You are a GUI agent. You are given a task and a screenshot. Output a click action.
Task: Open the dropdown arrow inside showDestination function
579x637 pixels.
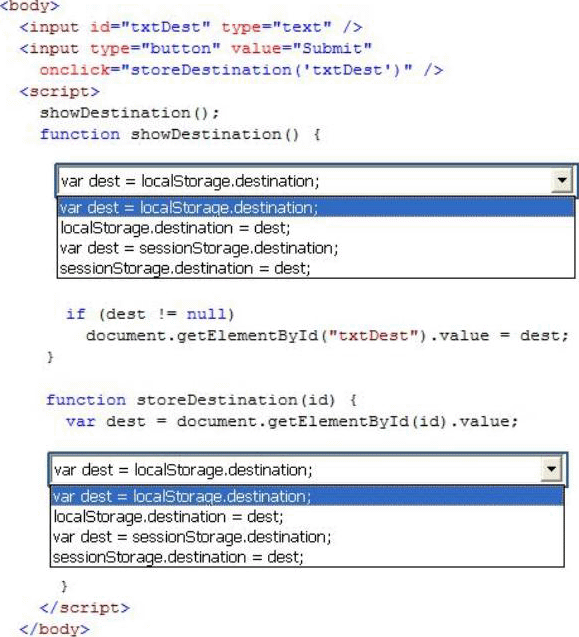[x=562, y=180]
